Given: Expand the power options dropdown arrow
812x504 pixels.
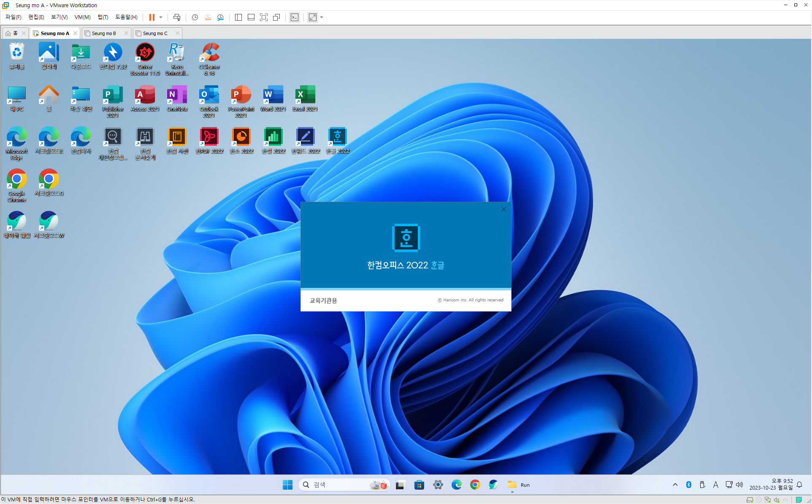Looking at the screenshot, I should (x=161, y=17).
